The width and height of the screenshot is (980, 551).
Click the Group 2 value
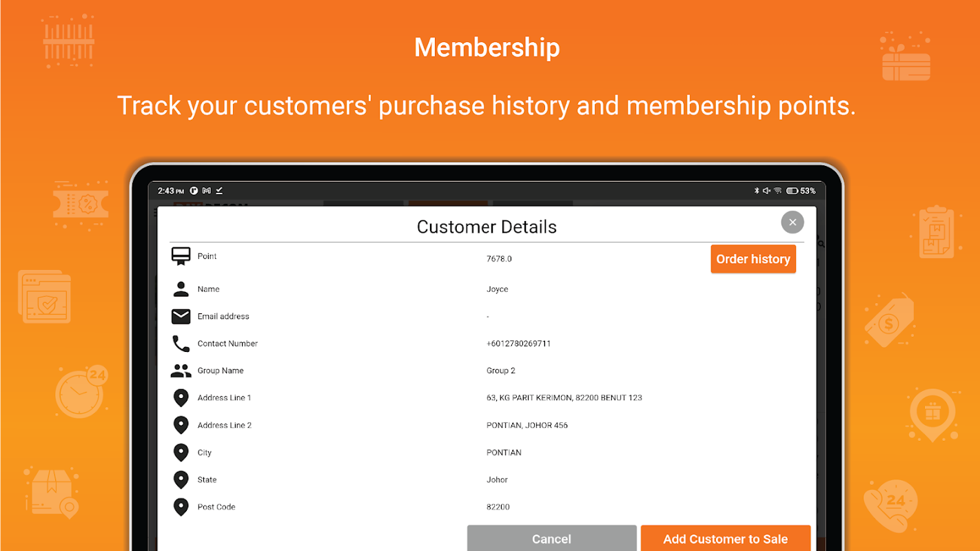(500, 371)
